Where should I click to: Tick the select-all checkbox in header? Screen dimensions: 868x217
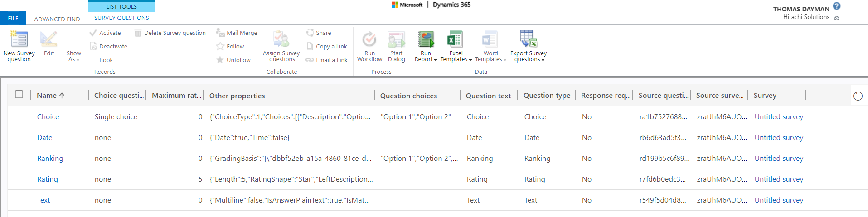pyautogui.click(x=19, y=94)
